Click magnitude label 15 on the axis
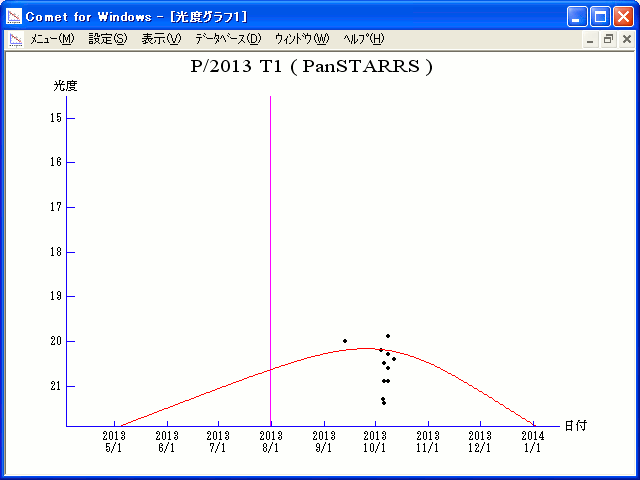640x480 pixels. pos(56,118)
